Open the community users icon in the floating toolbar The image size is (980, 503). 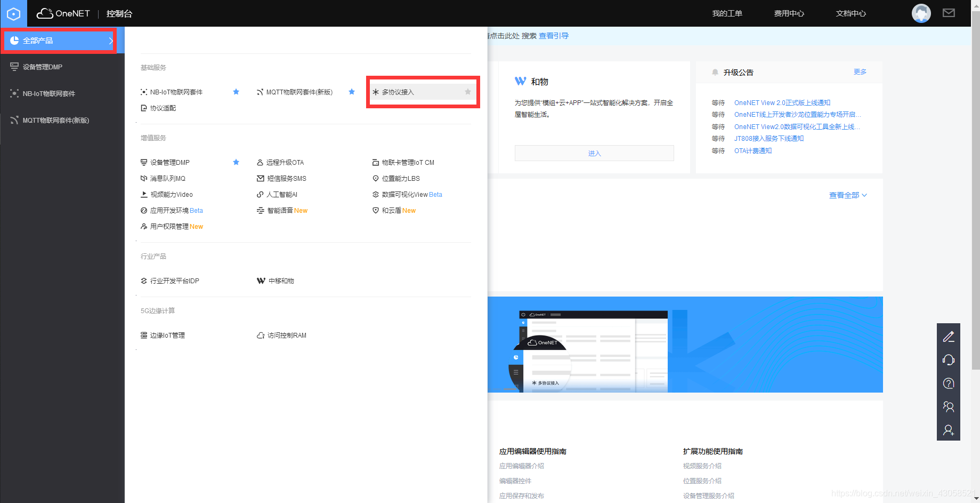[949, 406]
